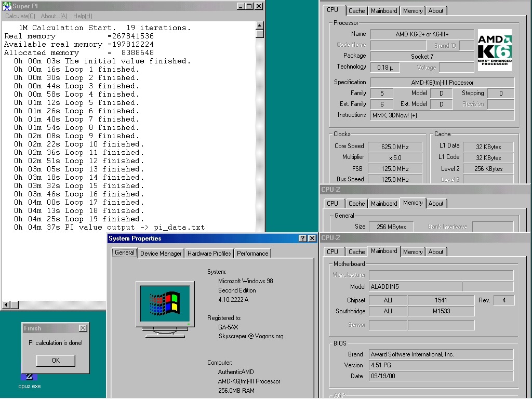Open CPU tab in bottom CPU-Z Mainboard window

tap(332, 252)
